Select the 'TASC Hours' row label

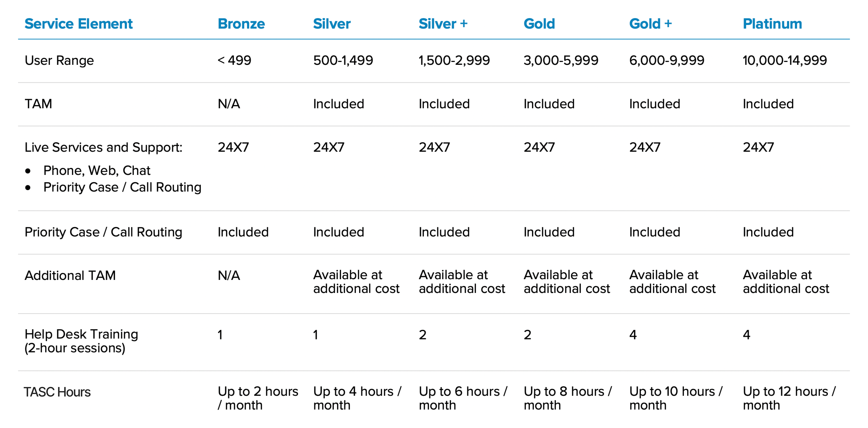pos(57,392)
